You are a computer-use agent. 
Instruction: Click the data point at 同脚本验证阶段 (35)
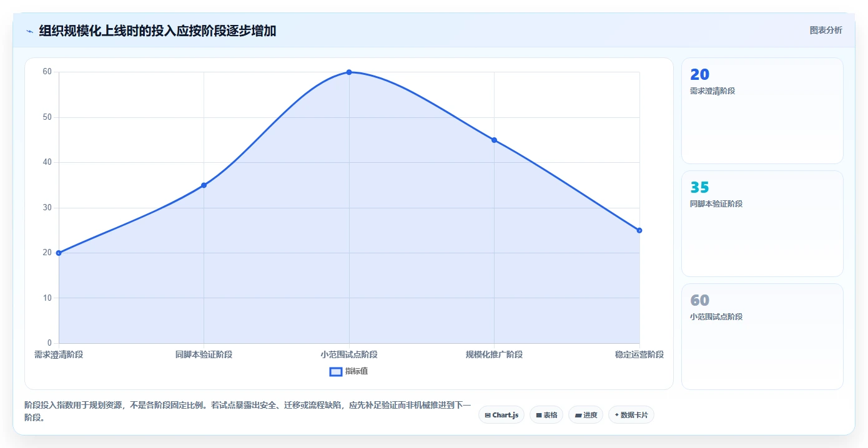[204, 185]
